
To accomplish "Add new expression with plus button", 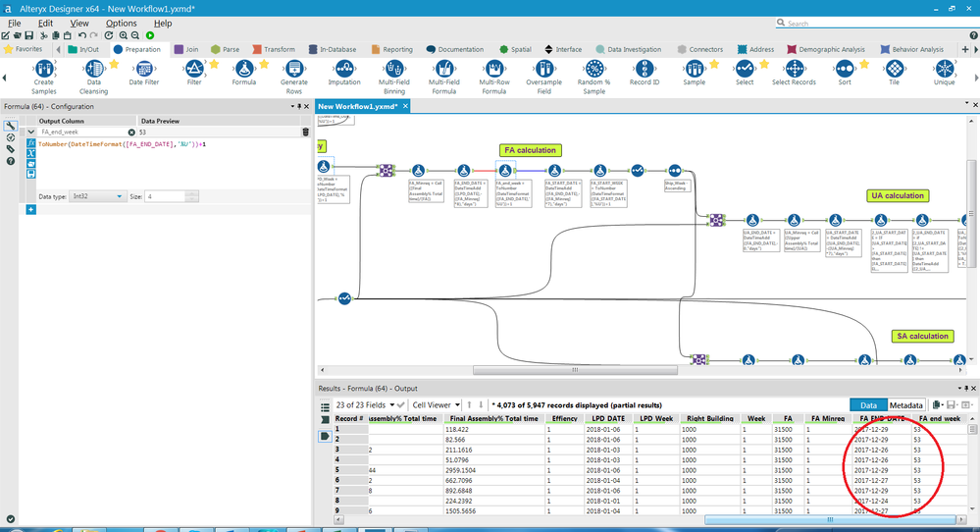I will tap(30, 209).
